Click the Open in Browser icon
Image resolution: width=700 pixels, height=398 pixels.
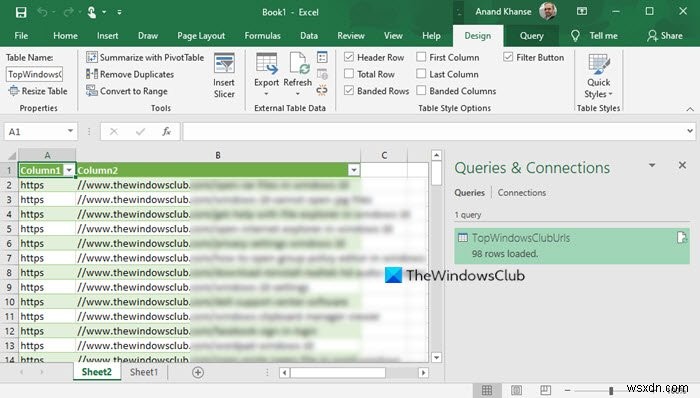[322, 74]
